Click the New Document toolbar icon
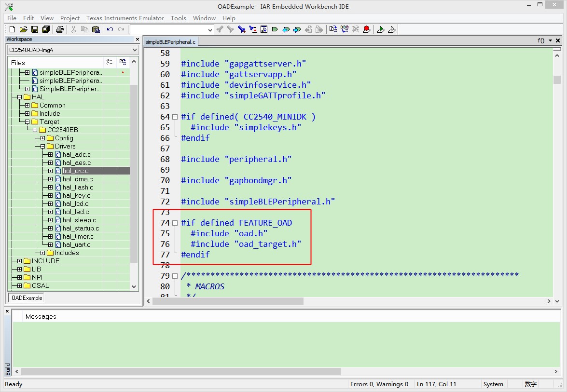This screenshot has width=567, height=392. pos(12,29)
